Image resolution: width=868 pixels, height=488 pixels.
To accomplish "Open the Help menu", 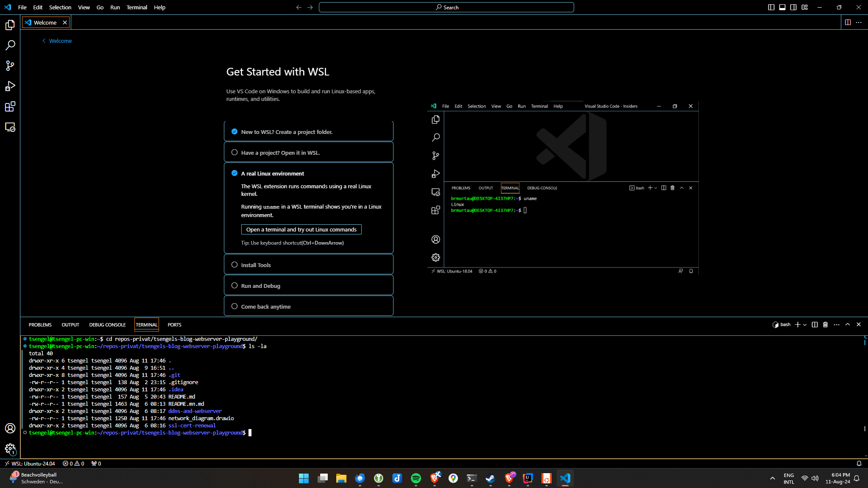I will (159, 7).
